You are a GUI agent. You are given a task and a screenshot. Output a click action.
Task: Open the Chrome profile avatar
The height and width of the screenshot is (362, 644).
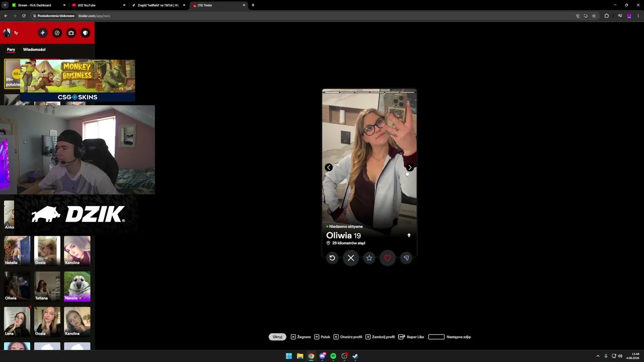629,16
